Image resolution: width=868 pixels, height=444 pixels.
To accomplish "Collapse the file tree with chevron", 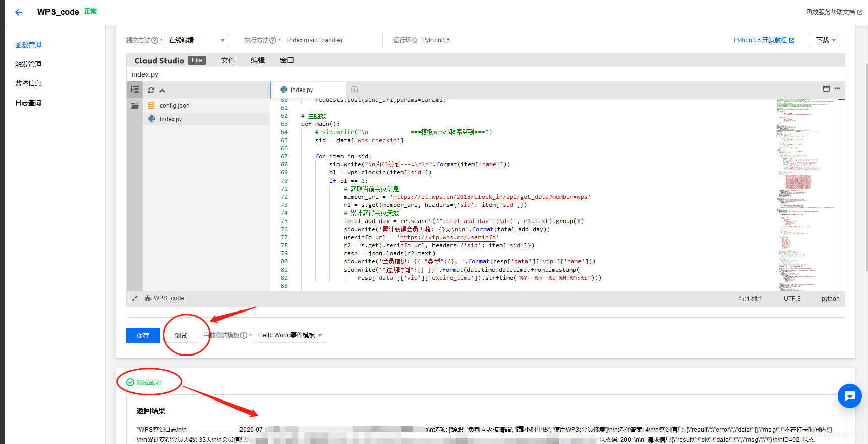I will pos(162,91).
